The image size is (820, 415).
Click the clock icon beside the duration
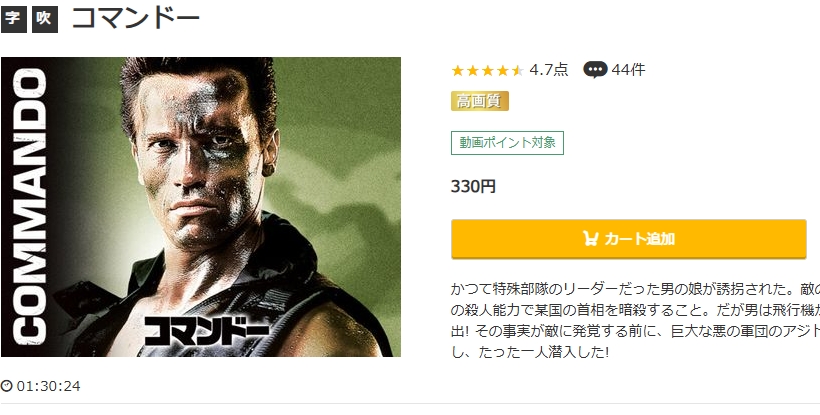pyautogui.click(x=7, y=386)
